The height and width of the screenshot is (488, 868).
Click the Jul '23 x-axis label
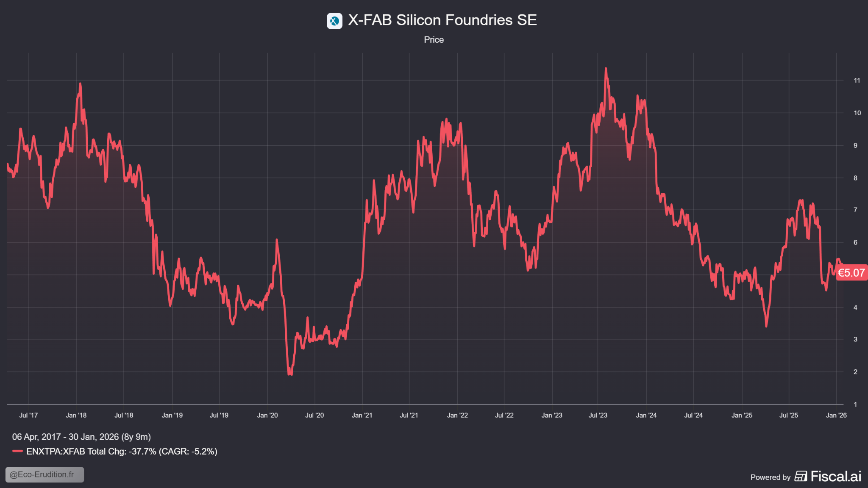pos(598,415)
